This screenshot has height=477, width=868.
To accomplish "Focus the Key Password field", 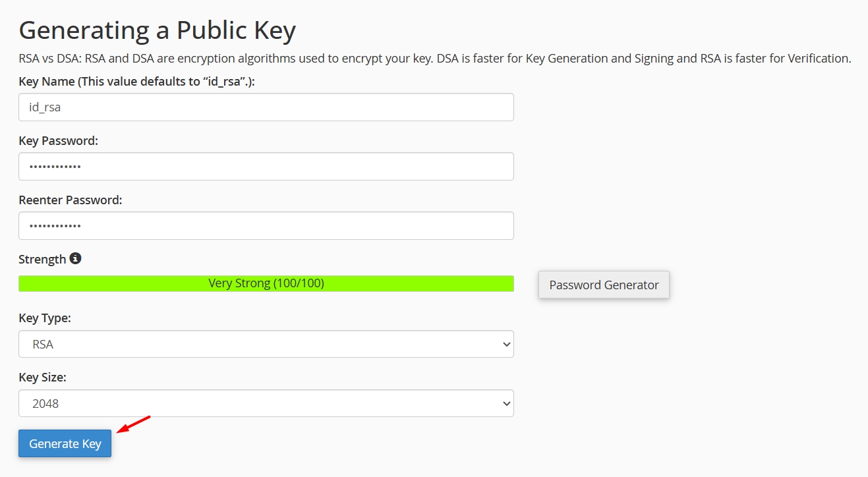I will coord(266,166).
